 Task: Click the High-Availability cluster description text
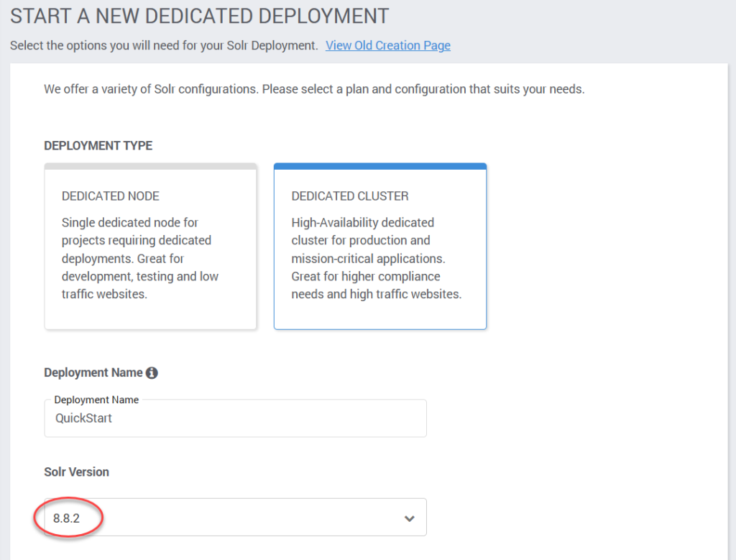coord(376,258)
